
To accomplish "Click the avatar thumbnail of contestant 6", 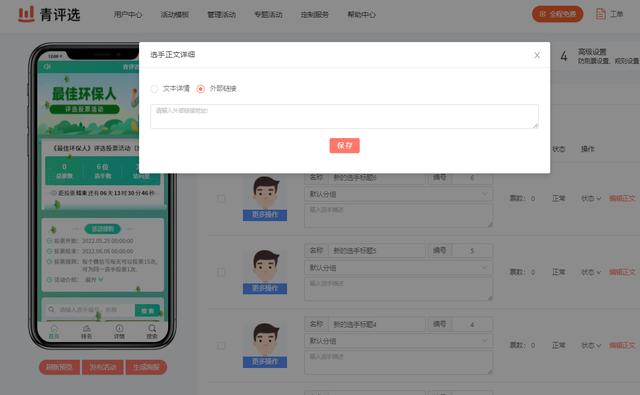I will click(x=265, y=193).
